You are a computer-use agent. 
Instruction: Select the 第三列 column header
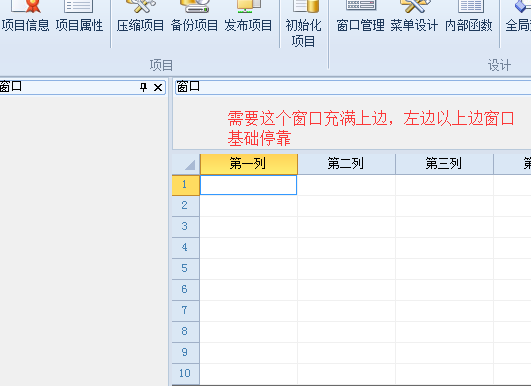[x=444, y=164]
